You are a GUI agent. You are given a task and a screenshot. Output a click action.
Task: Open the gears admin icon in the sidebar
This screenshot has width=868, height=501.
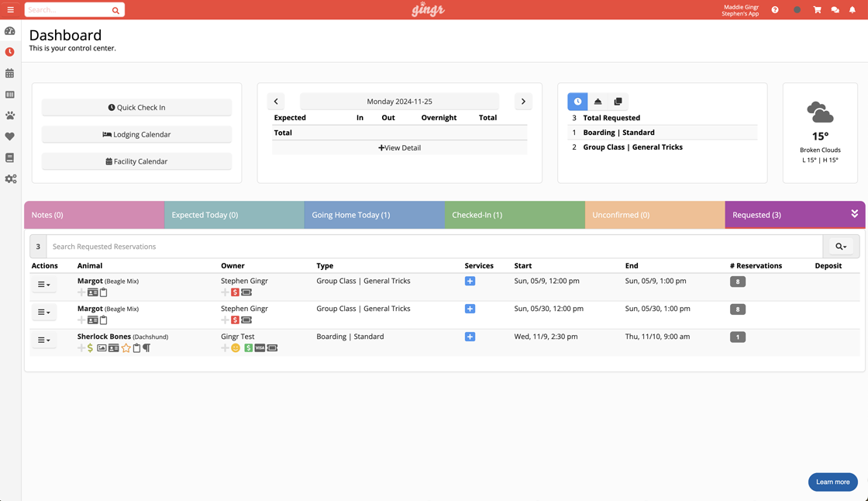click(10, 178)
